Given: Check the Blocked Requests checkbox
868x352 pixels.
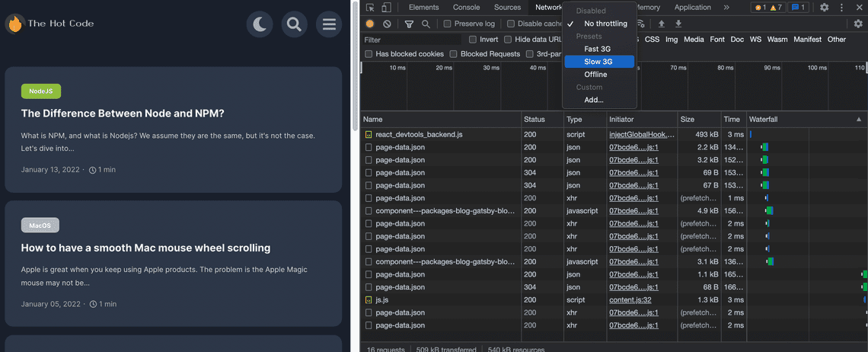Looking at the screenshot, I should (x=453, y=54).
